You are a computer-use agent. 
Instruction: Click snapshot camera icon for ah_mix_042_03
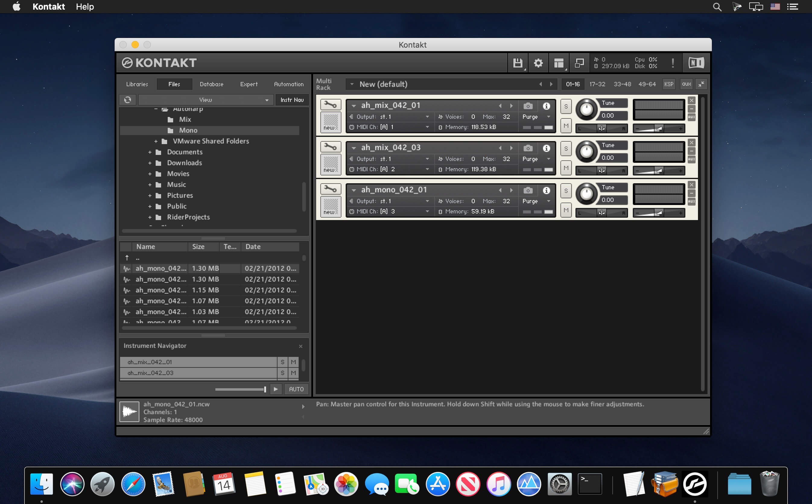coord(528,148)
